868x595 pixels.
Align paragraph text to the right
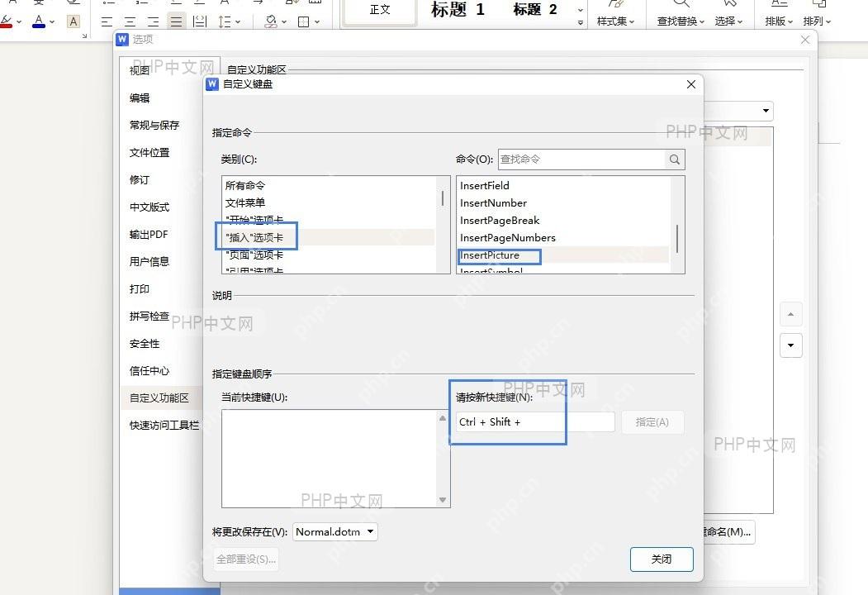(x=154, y=21)
